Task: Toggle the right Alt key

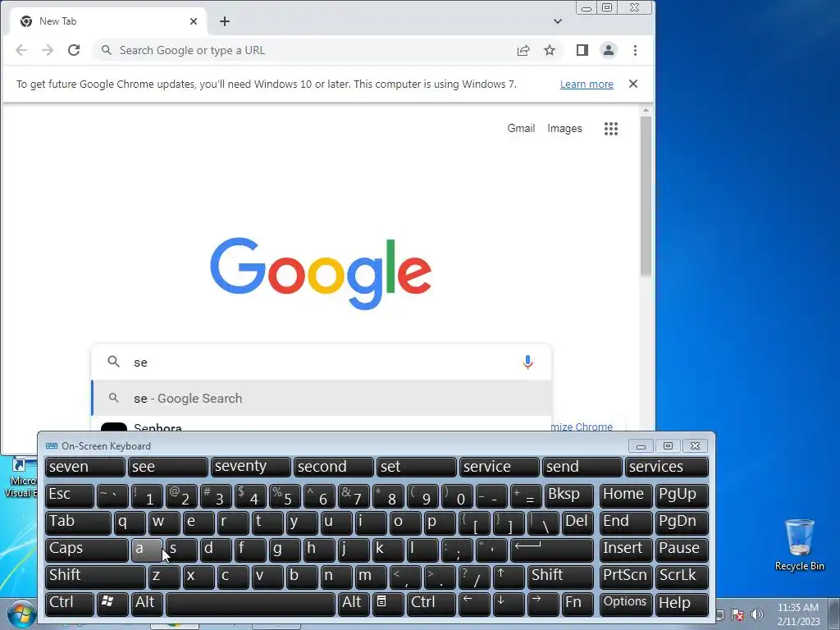Action: [x=353, y=603]
